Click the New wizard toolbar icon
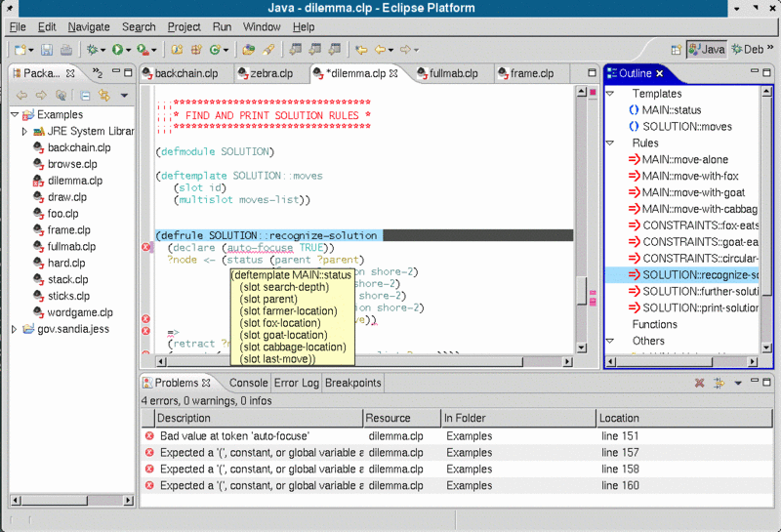This screenshot has width=781, height=532. [21, 50]
